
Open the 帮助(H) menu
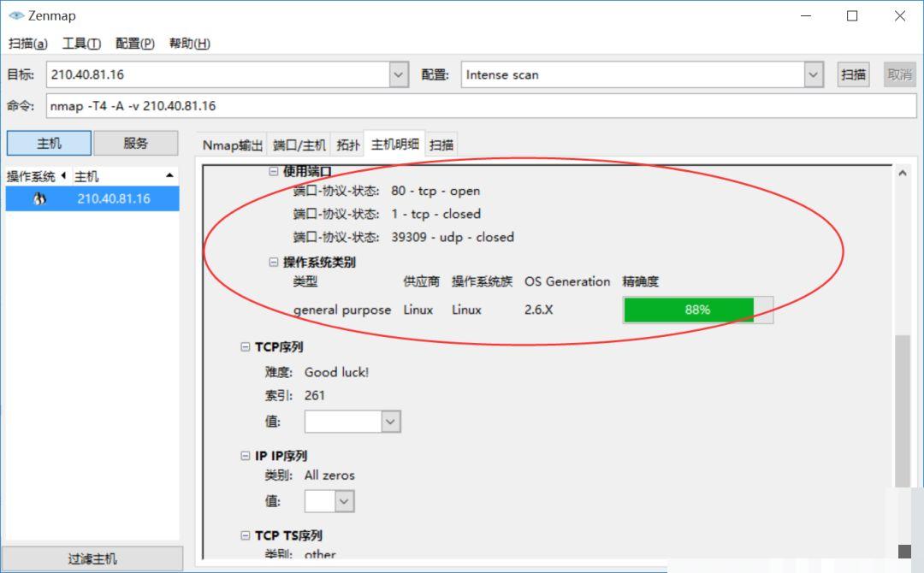(189, 44)
